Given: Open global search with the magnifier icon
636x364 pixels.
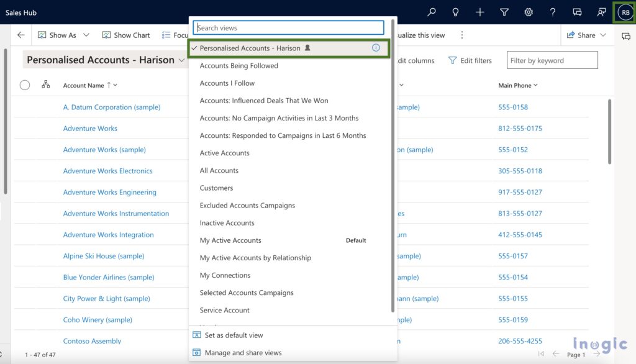Looking at the screenshot, I should coord(432,12).
